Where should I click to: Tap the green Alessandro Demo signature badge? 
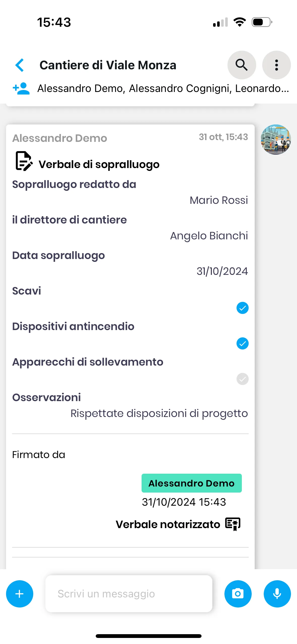(x=191, y=483)
